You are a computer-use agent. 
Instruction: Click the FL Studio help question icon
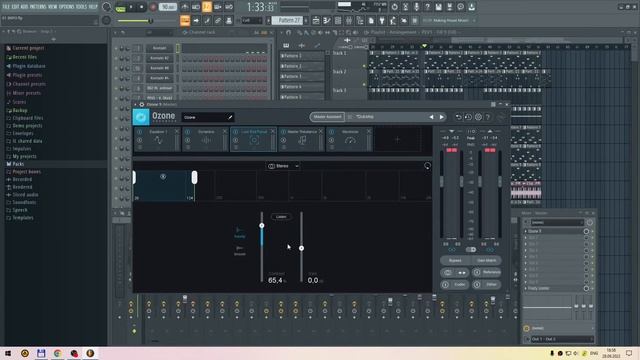(x=427, y=7)
